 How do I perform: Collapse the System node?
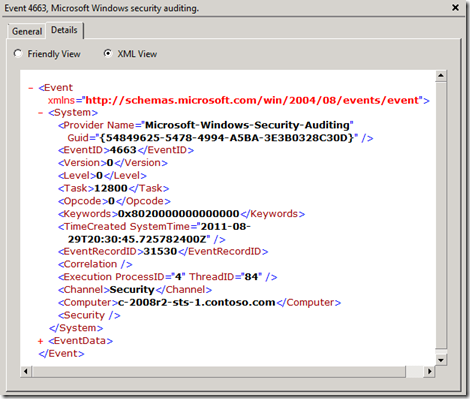point(41,113)
